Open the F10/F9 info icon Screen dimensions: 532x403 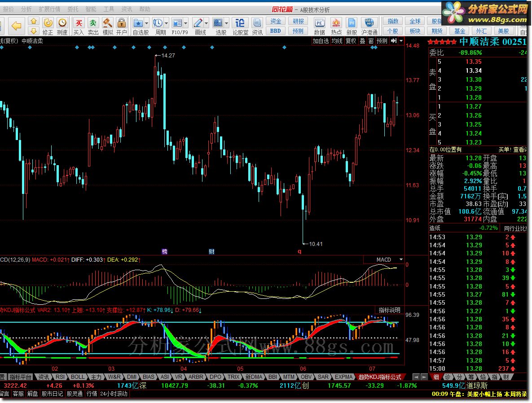[x=177, y=23]
